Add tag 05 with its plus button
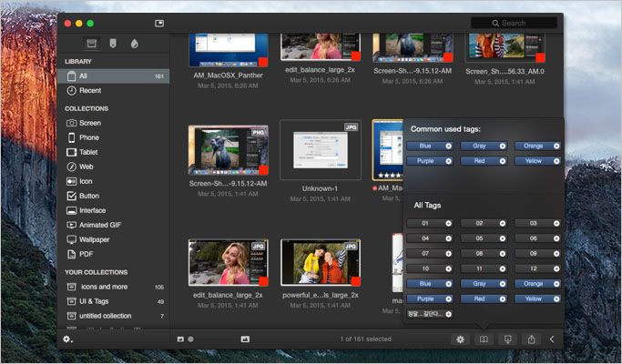622x364 pixels. pyautogui.click(x=503, y=238)
